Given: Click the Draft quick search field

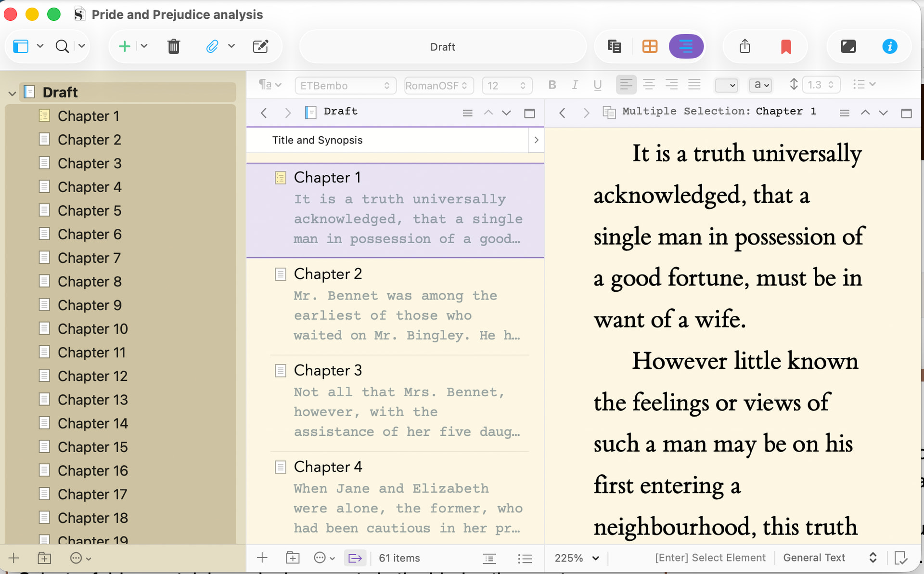Looking at the screenshot, I should (442, 47).
